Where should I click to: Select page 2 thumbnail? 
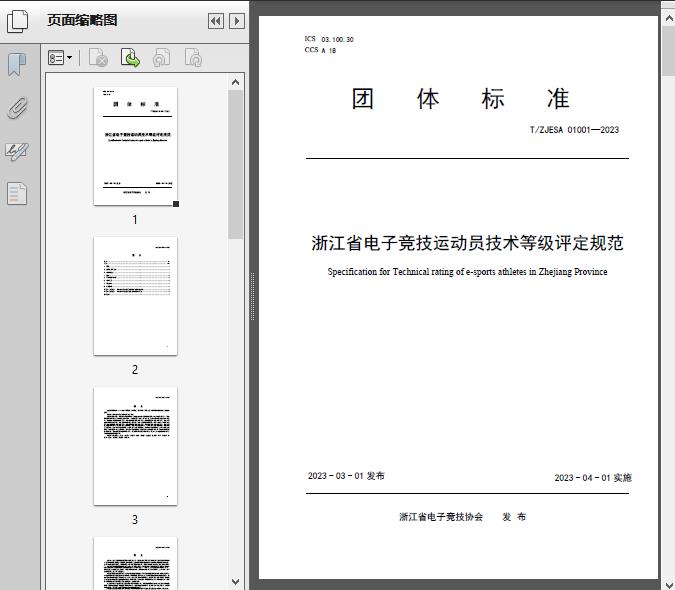[135, 296]
